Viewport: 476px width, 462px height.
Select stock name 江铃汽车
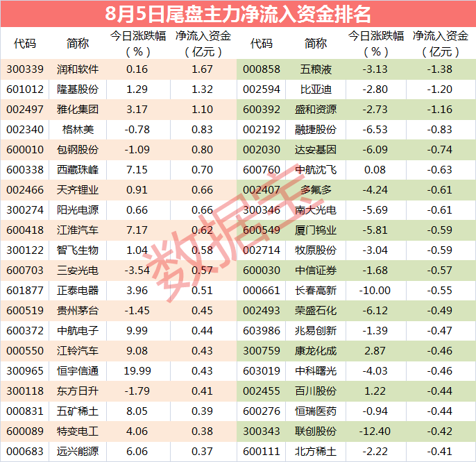point(78,351)
